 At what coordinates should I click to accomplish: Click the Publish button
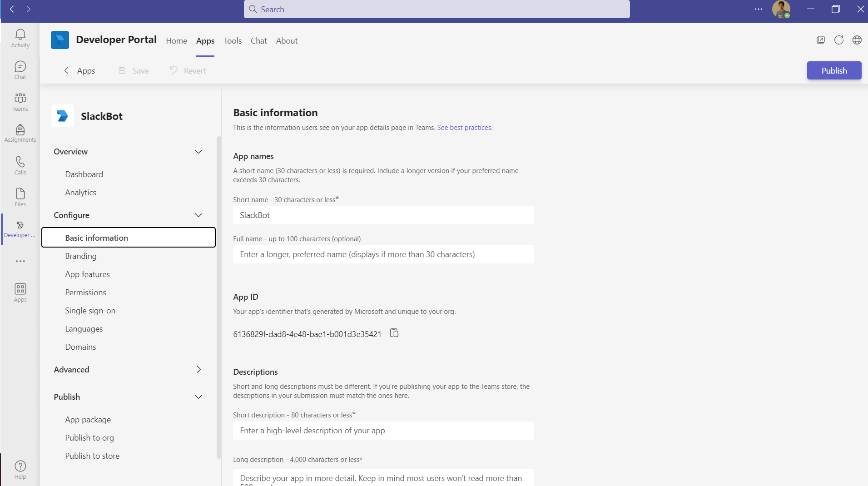click(x=833, y=70)
